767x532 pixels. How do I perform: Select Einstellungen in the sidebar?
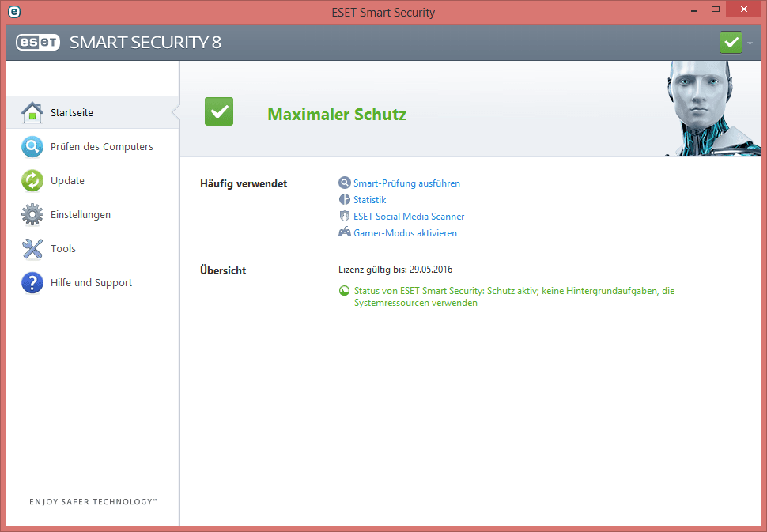pyautogui.click(x=81, y=215)
